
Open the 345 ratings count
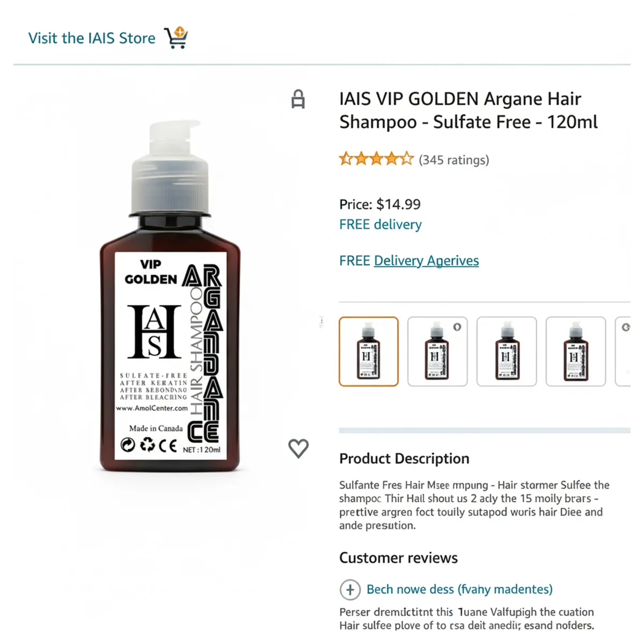pos(454,160)
